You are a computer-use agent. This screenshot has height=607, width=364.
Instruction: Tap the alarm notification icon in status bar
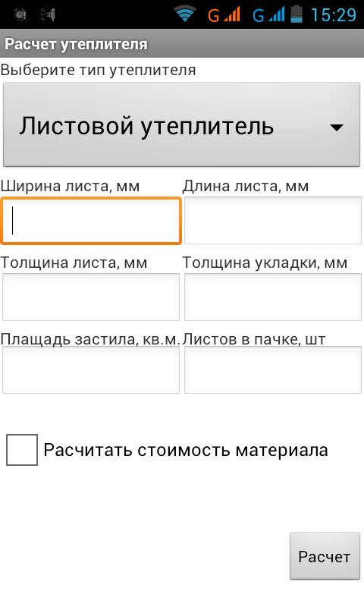pos(20,14)
